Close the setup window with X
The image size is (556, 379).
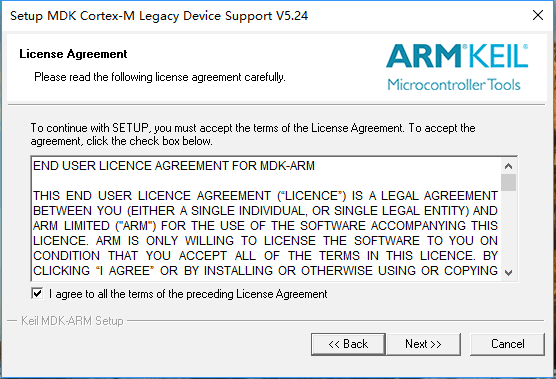(x=538, y=15)
